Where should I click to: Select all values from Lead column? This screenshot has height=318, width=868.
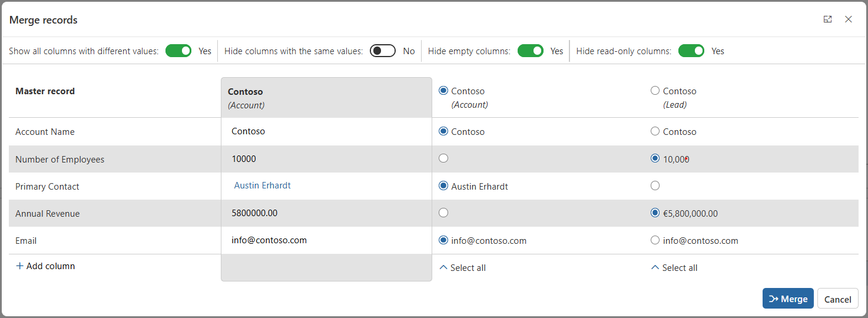click(674, 268)
